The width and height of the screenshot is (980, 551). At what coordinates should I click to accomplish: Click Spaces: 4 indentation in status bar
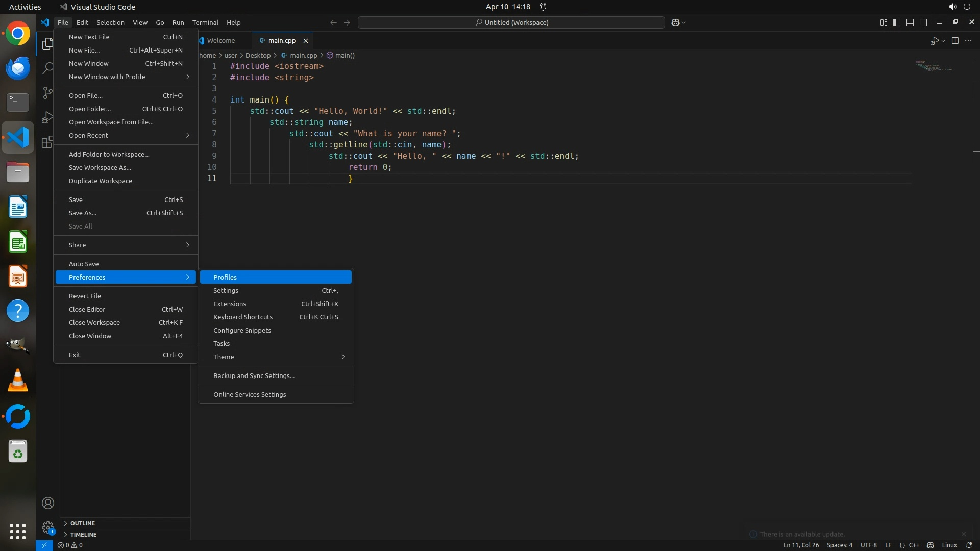click(x=839, y=545)
